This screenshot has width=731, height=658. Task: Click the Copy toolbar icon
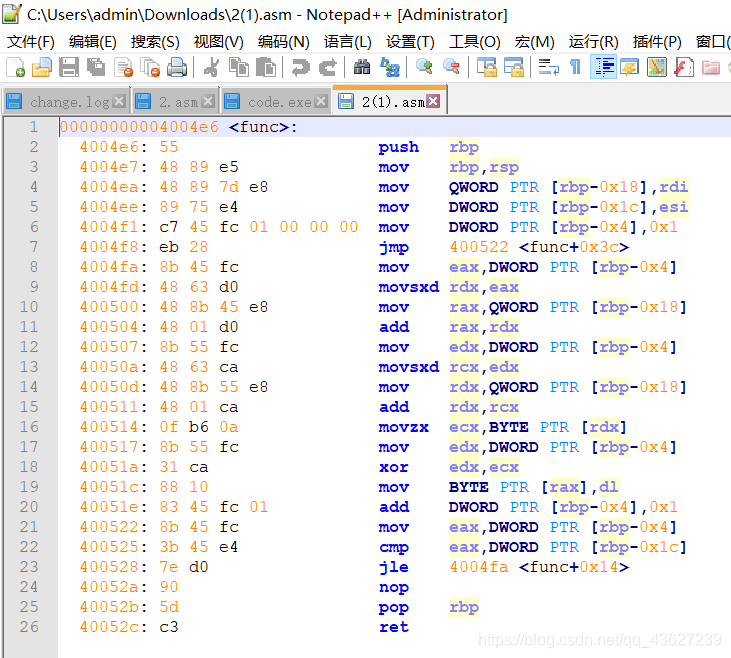coord(239,67)
